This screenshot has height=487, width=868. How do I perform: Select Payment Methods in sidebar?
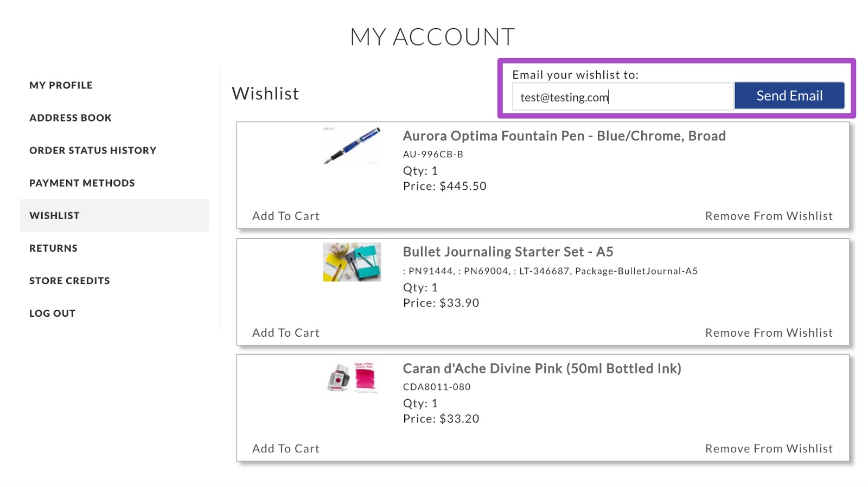click(82, 183)
